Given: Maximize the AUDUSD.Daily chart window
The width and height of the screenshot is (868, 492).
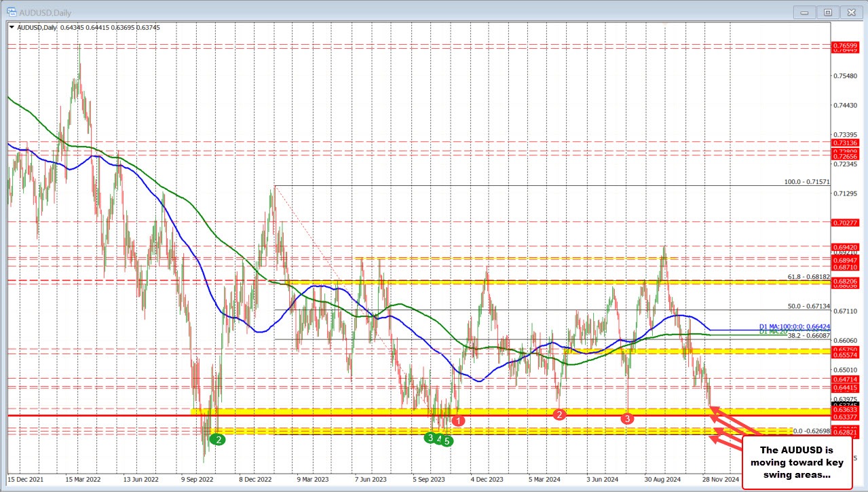Looking at the screenshot, I should pos(828,12).
